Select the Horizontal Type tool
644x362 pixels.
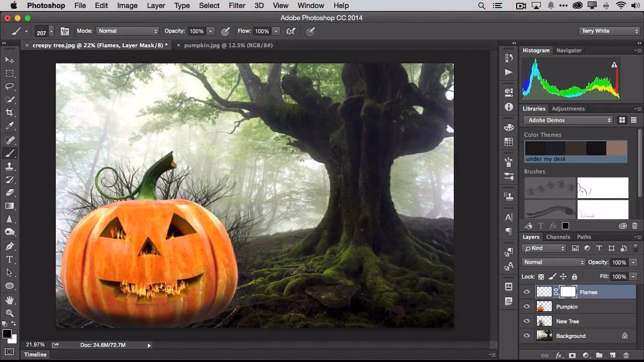coord(10,259)
